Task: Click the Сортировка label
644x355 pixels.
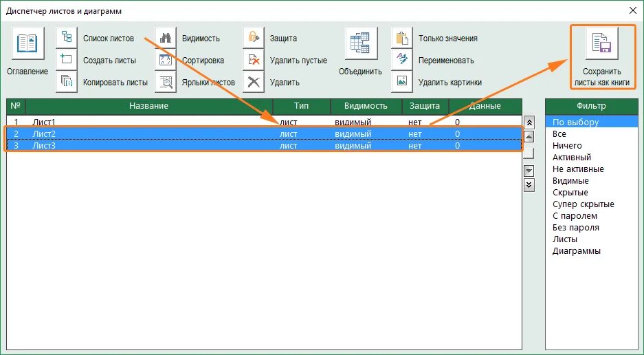Action: coord(203,60)
